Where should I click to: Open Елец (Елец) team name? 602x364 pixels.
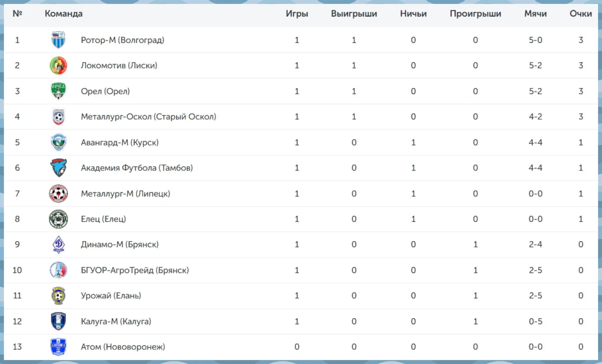point(103,219)
